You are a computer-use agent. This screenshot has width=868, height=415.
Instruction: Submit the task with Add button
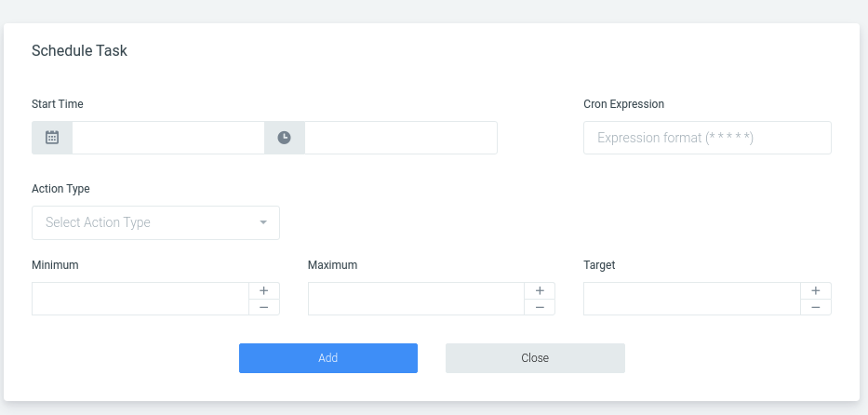coord(328,358)
